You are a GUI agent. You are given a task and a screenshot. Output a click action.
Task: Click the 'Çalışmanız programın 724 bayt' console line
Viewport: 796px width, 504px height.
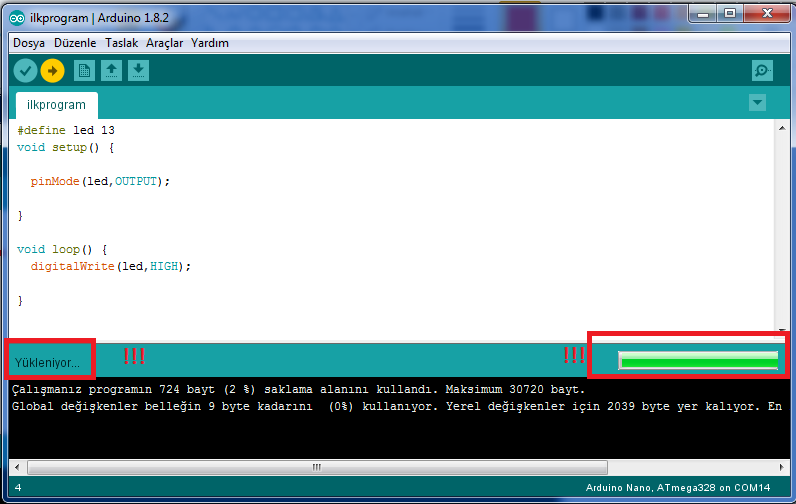tap(298, 390)
